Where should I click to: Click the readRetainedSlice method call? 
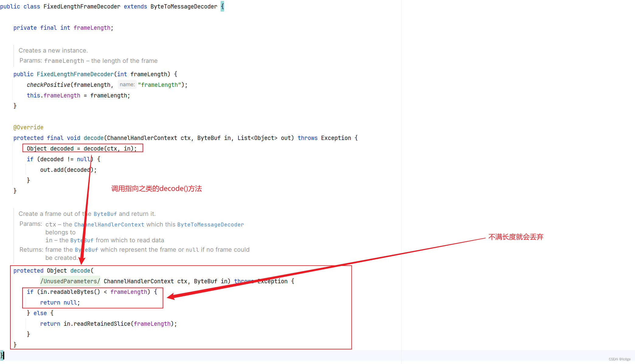(x=102, y=324)
